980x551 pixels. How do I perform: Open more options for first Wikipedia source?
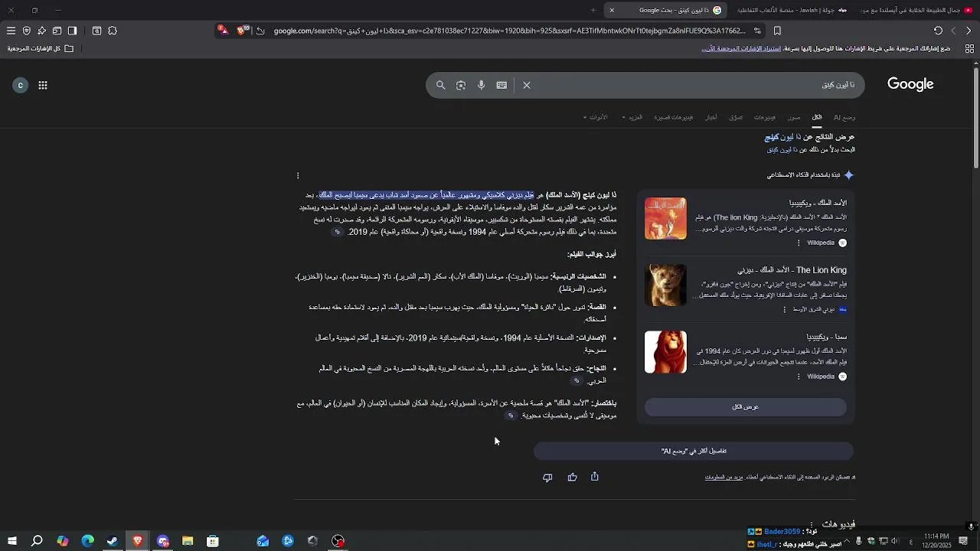coord(799,243)
